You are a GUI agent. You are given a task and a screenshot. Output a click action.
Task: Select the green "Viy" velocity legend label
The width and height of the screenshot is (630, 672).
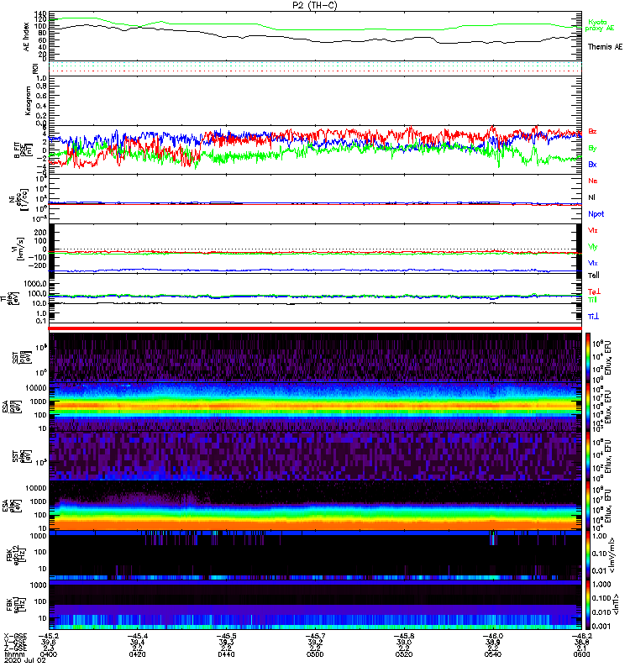593,247
